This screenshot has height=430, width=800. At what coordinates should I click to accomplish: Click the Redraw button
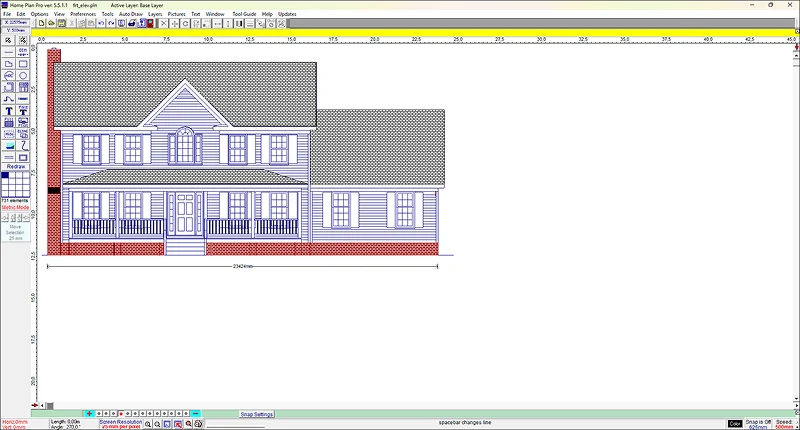click(x=16, y=167)
